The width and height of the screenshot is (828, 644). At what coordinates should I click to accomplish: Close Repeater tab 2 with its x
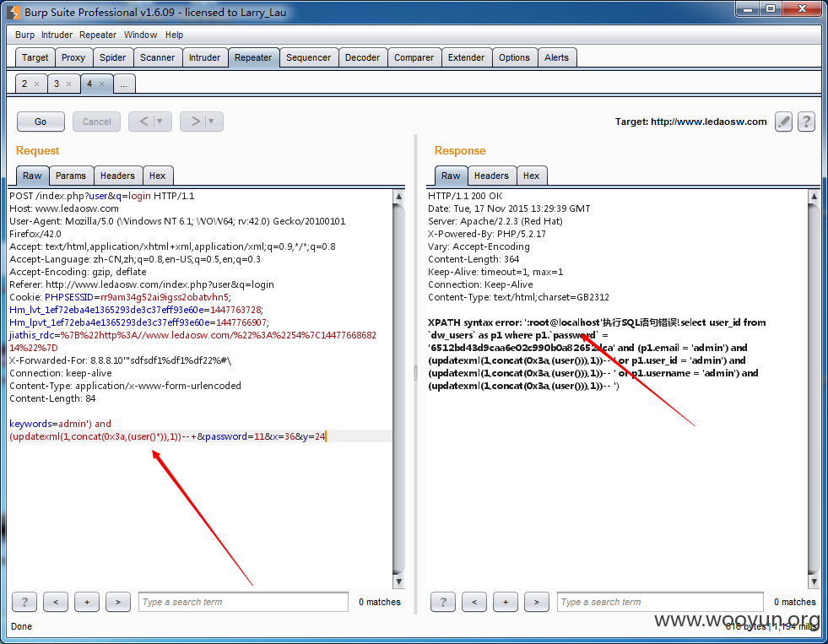[x=36, y=84]
